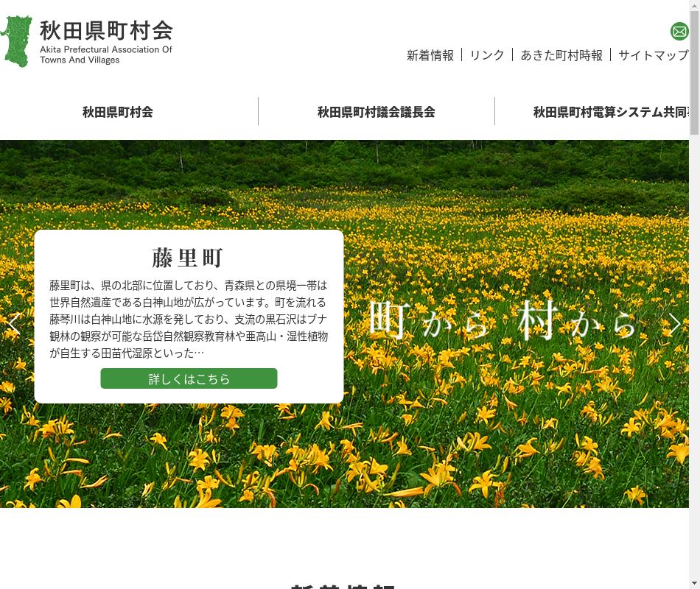Click the 藤里町 description paragraph
This screenshot has height=589, width=700.
click(188, 319)
